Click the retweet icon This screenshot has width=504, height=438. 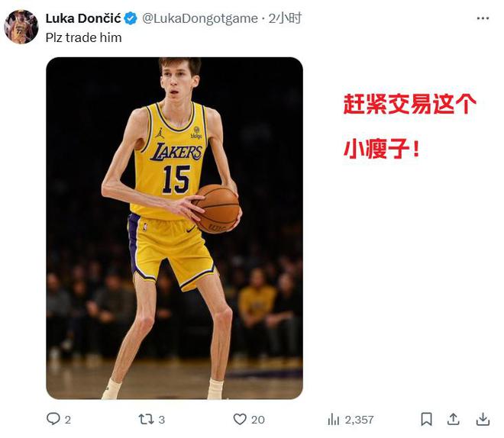point(146,419)
